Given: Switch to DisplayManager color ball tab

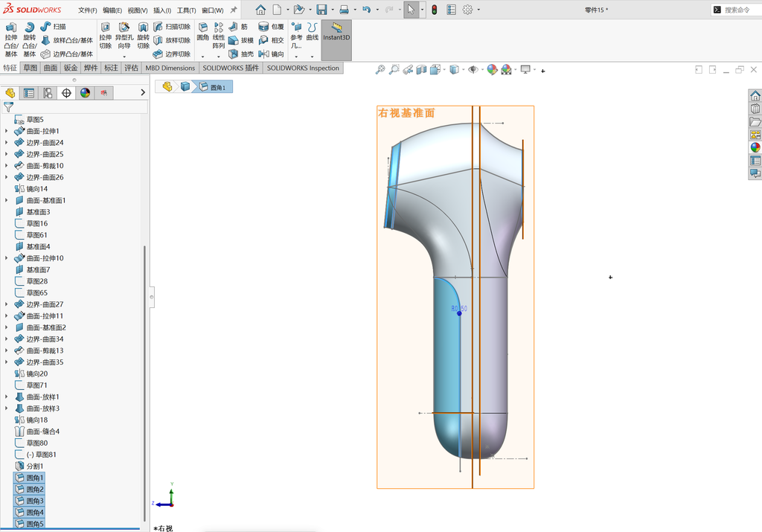Looking at the screenshot, I should (85, 93).
